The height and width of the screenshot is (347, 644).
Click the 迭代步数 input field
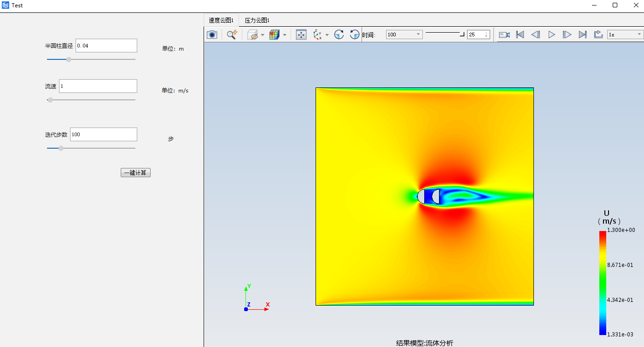pyautogui.click(x=104, y=134)
